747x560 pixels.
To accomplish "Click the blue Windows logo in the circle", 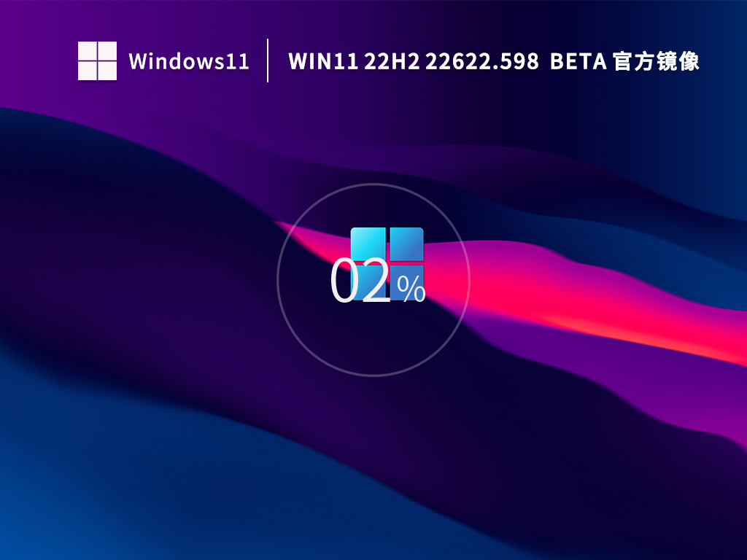I will coord(387,264).
